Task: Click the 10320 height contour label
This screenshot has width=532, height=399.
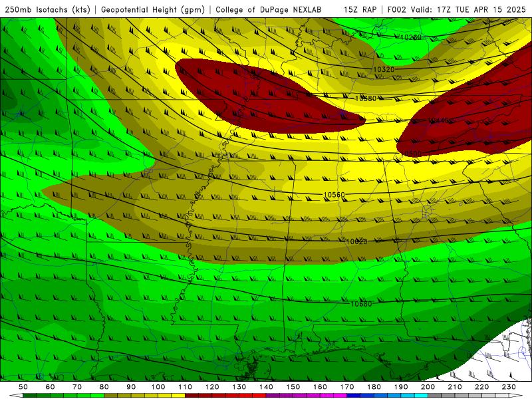Action: pyautogui.click(x=384, y=70)
